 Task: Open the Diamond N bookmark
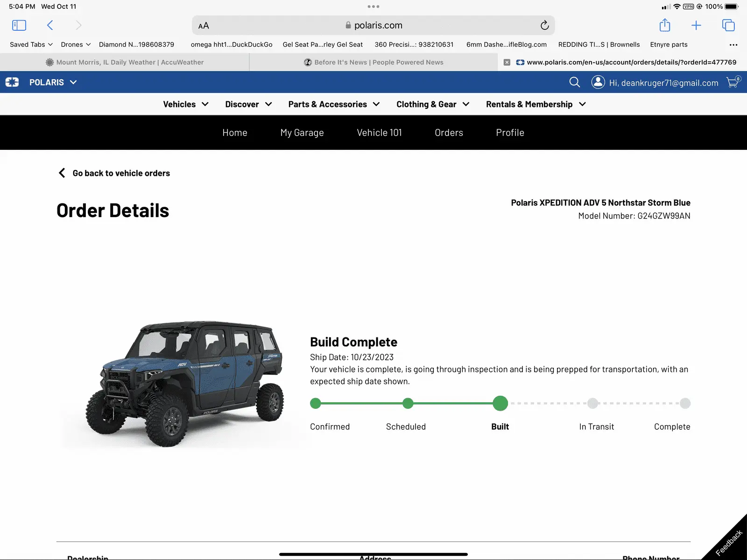click(x=136, y=44)
